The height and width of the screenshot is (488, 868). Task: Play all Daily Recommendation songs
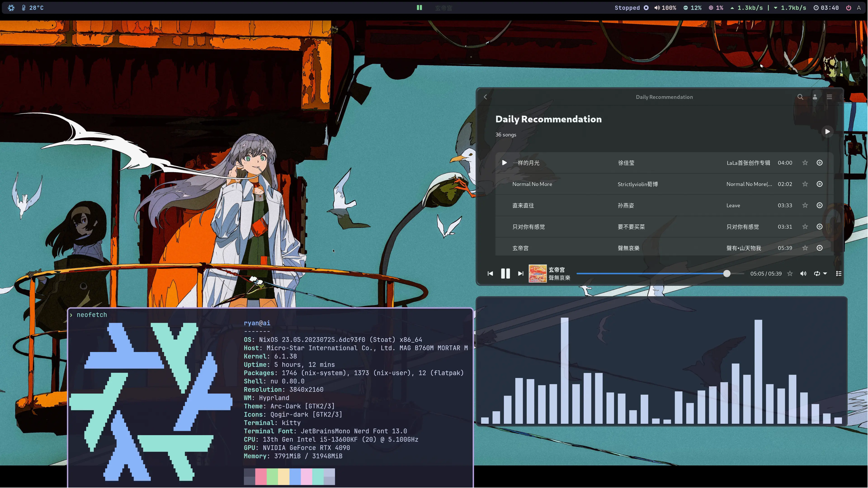(827, 132)
